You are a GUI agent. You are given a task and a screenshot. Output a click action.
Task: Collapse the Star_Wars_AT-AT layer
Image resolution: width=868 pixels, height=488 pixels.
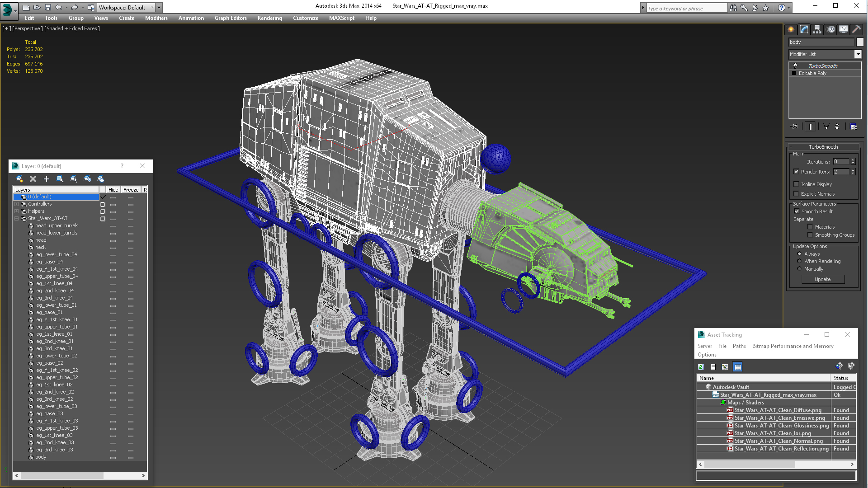(17, 219)
